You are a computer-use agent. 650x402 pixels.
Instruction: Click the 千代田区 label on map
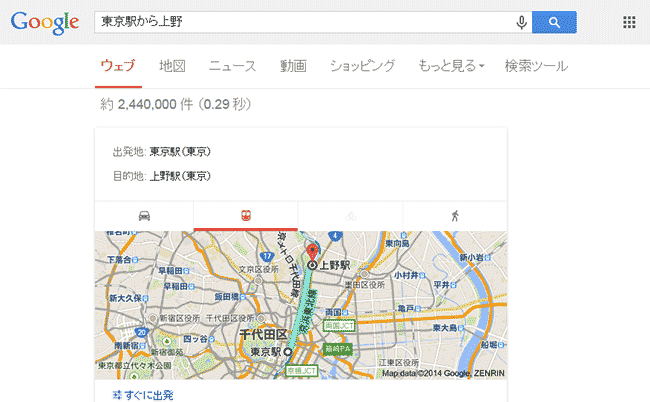[263, 334]
